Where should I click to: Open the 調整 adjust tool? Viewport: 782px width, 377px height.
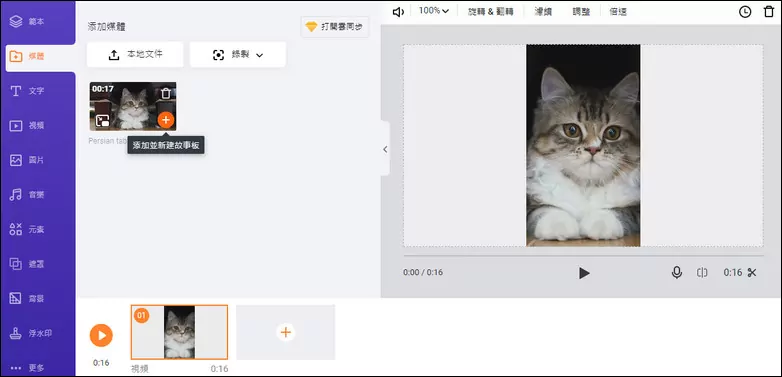tap(581, 12)
